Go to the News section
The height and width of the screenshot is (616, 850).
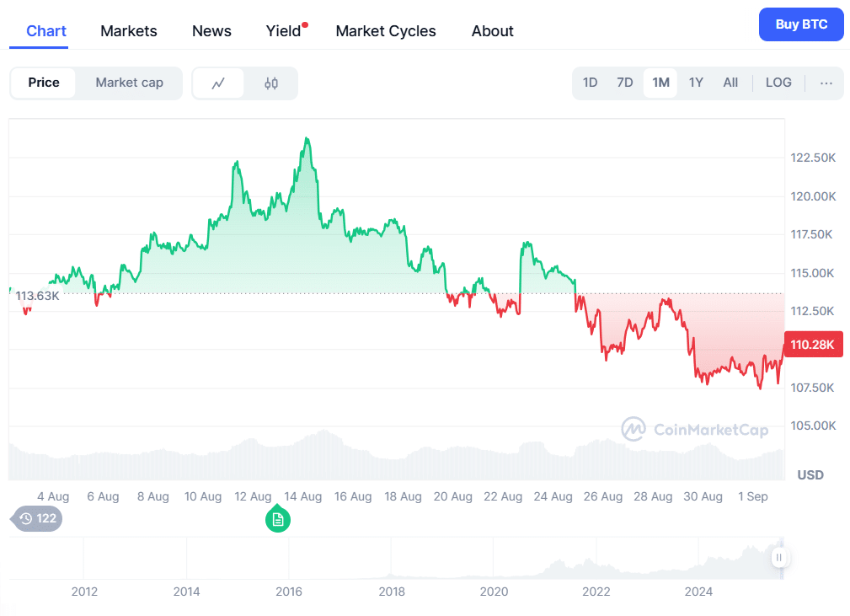[211, 30]
